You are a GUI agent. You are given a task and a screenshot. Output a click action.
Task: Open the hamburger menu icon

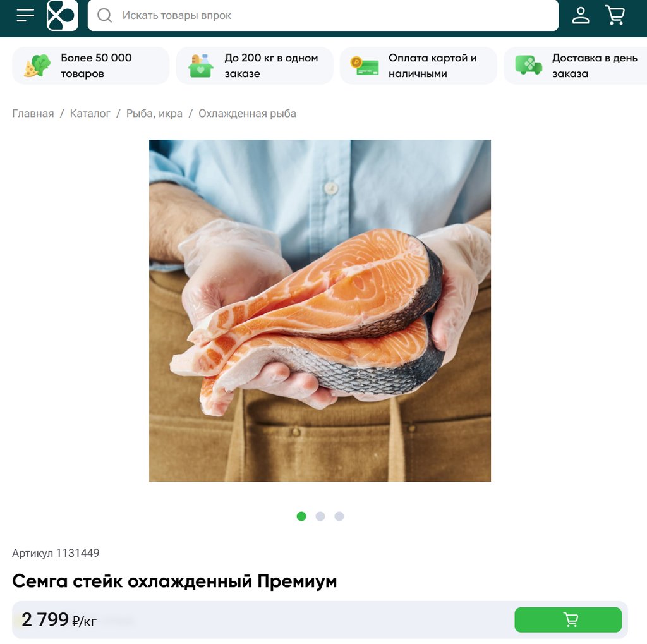tap(25, 15)
